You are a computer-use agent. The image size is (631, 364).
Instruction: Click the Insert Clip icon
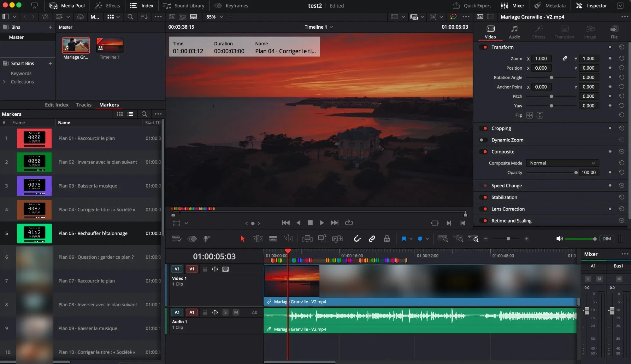point(307,239)
